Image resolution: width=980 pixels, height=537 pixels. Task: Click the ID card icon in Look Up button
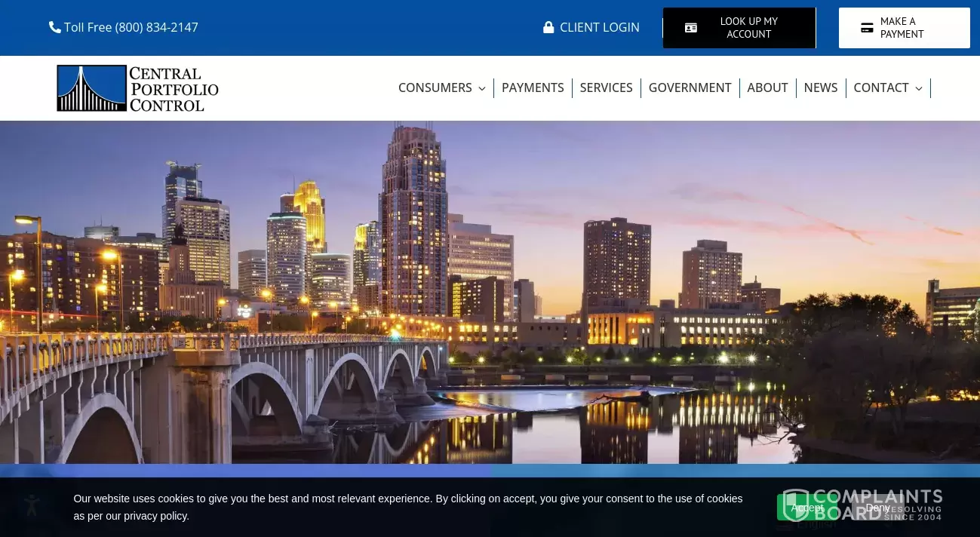(x=691, y=28)
